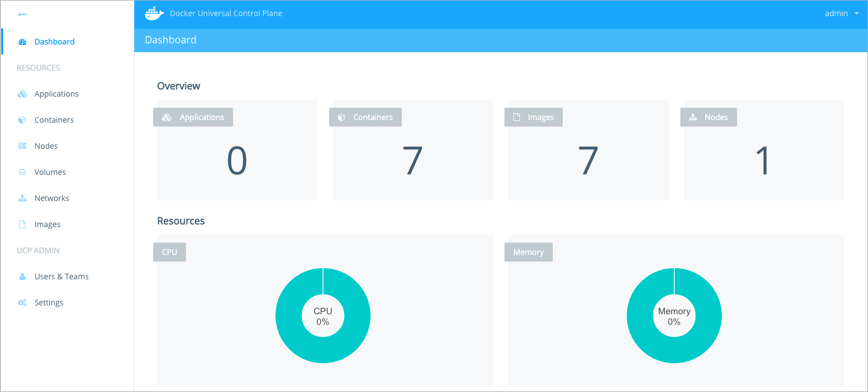Open the Images overview card showing 7
The image size is (868, 392).
click(588, 160)
